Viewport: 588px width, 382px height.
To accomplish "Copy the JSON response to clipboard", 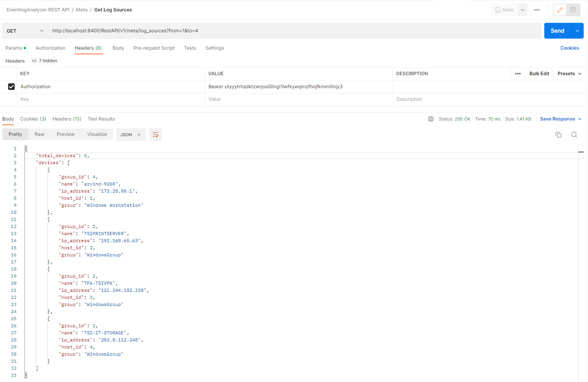I will (558, 134).
